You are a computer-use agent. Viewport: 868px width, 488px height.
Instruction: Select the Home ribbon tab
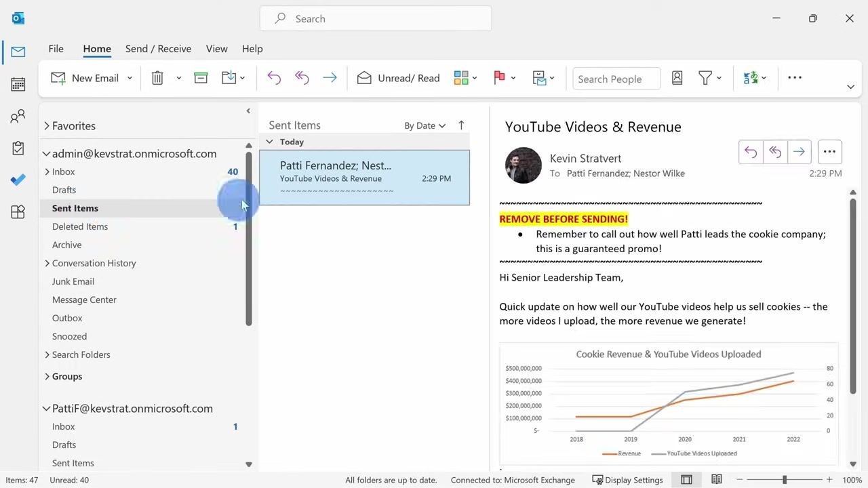97,49
